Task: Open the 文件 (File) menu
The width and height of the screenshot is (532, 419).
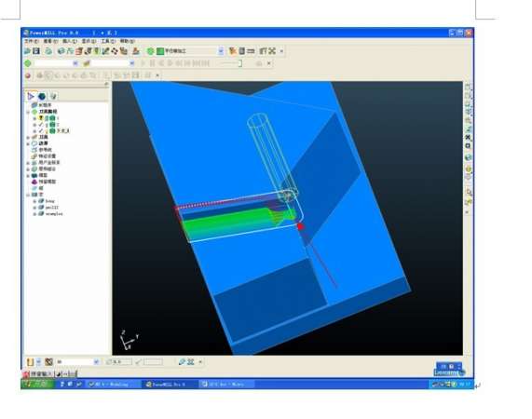Action: pyautogui.click(x=32, y=41)
